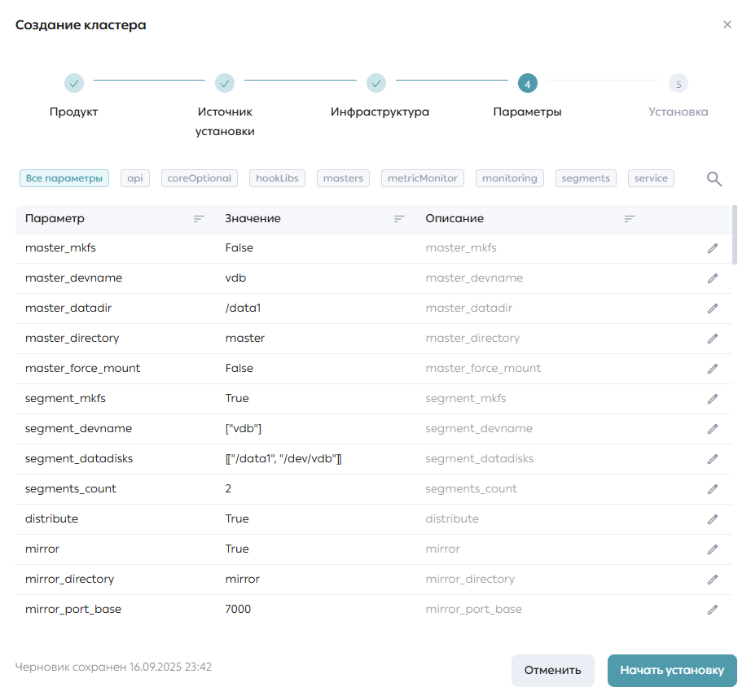Go back to the Инфраструктура step circle
The image size is (751, 700).
click(376, 83)
